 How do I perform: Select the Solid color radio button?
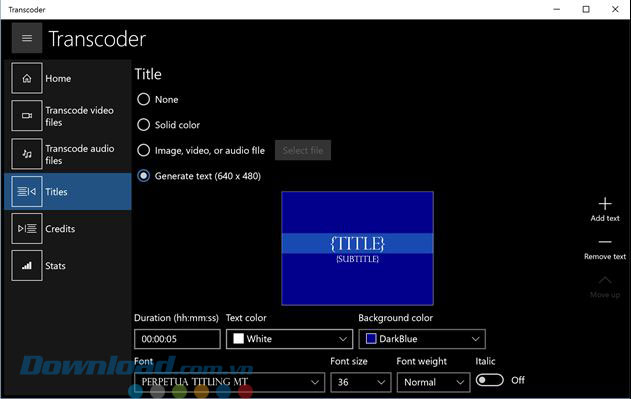click(x=144, y=125)
